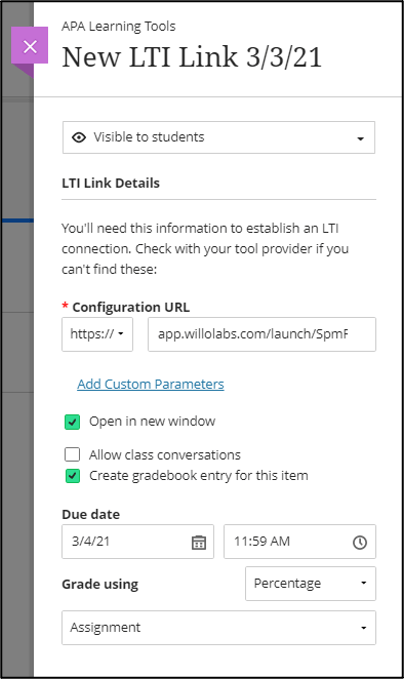Screen dimensions: 404x680
Task: Click the Assignment dropdown caret
Action: (x=364, y=628)
